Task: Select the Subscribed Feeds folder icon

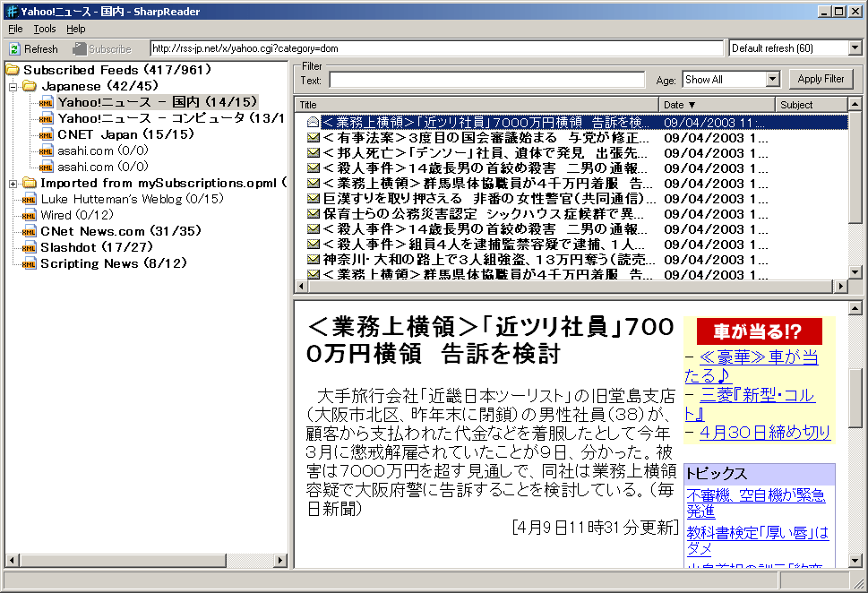Action: pos(13,70)
